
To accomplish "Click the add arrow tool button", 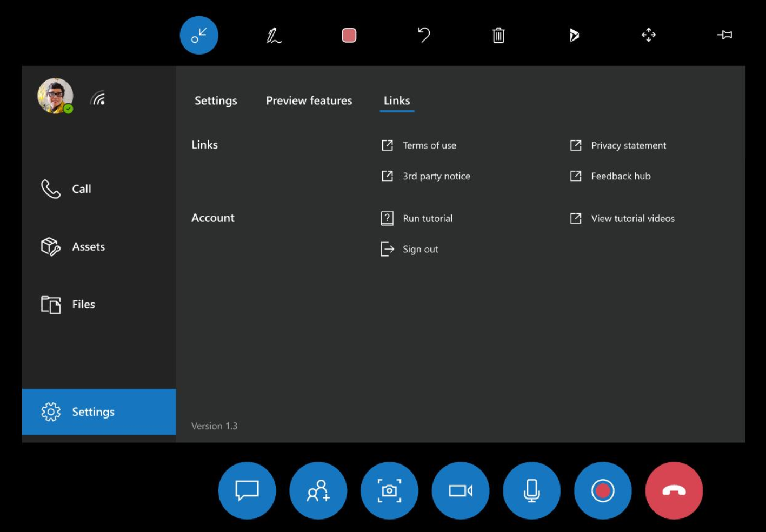I will point(199,36).
